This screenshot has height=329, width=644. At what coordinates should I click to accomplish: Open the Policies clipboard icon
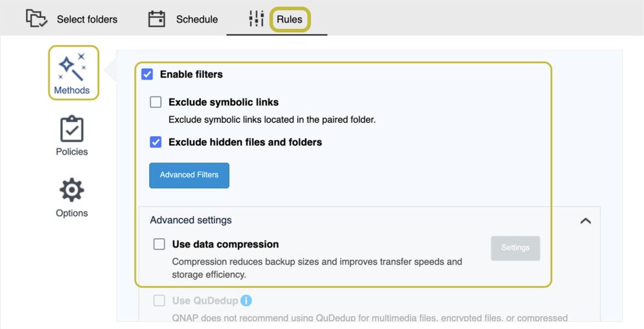pos(72,129)
